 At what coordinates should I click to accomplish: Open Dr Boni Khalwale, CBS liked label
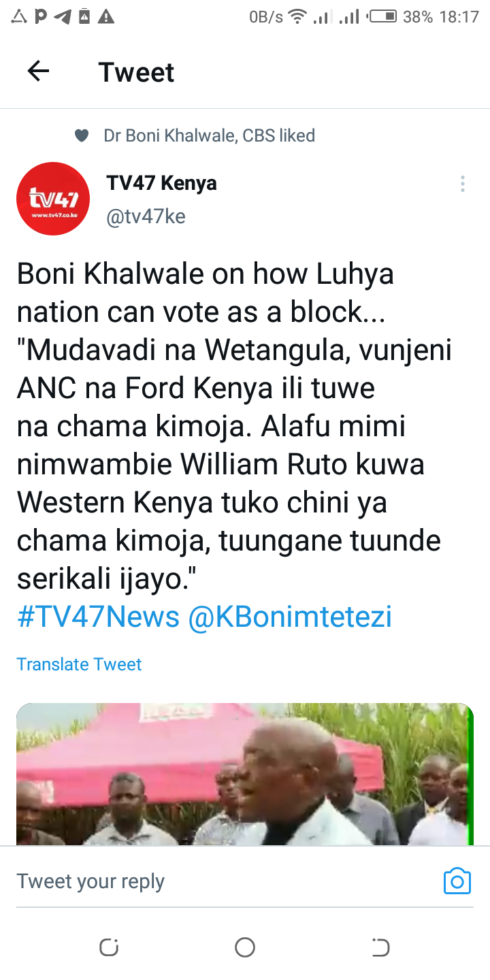(x=209, y=136)
